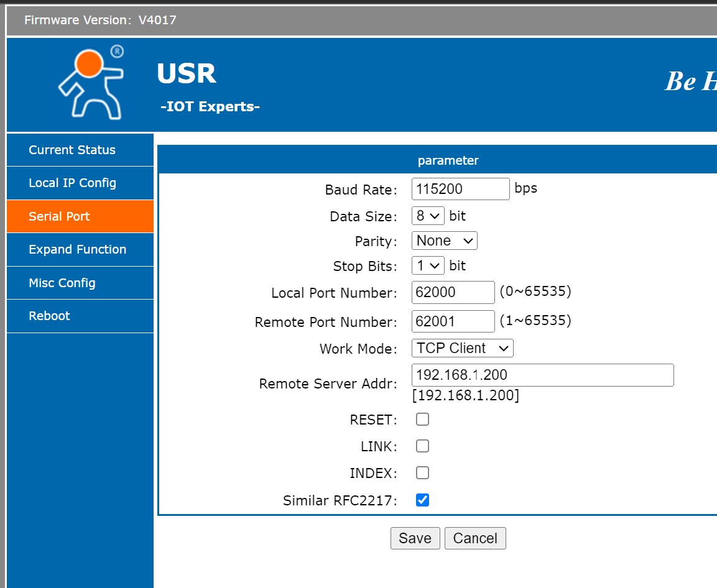Open Local IP Config menu item

(72, 183)
